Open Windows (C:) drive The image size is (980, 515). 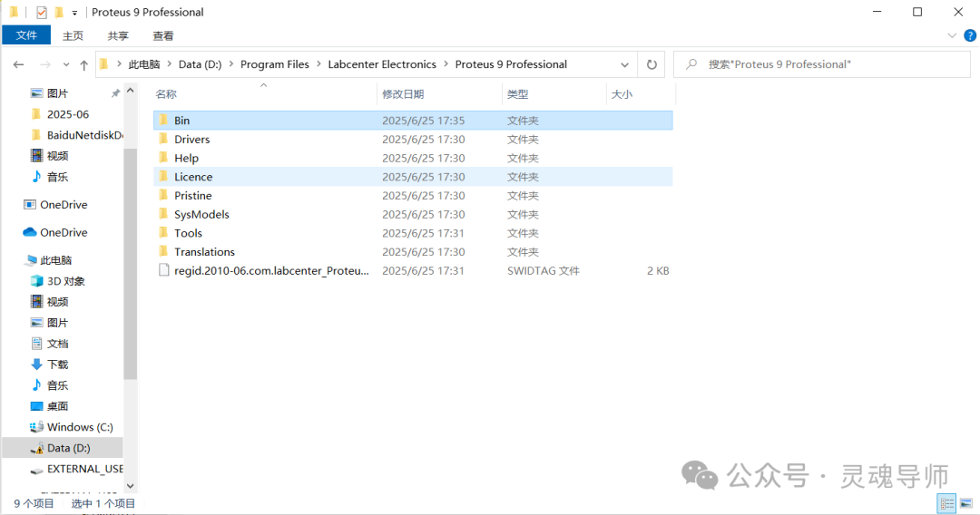click(x=72, y=427)
